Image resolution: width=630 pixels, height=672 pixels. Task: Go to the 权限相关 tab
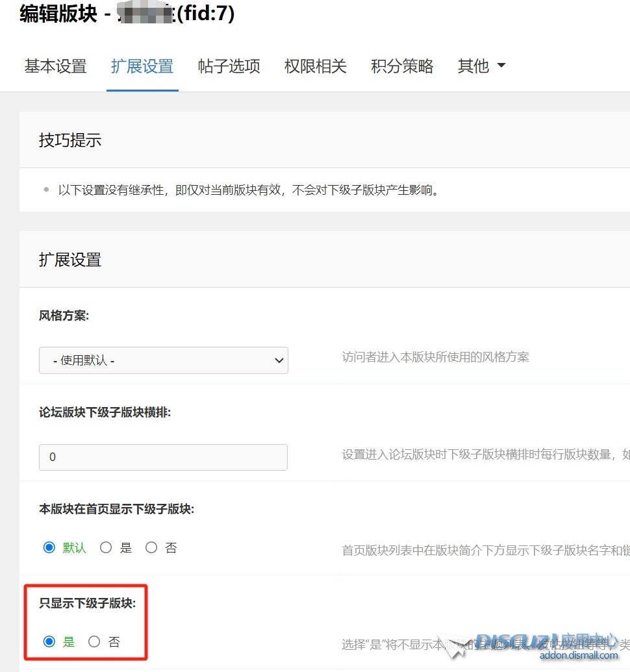315,66
